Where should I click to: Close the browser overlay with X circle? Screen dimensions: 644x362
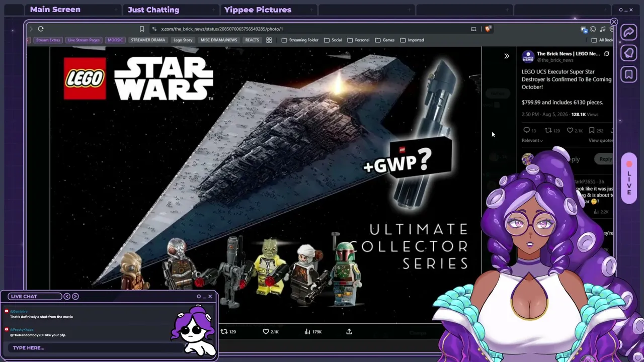tap(614, 22)
